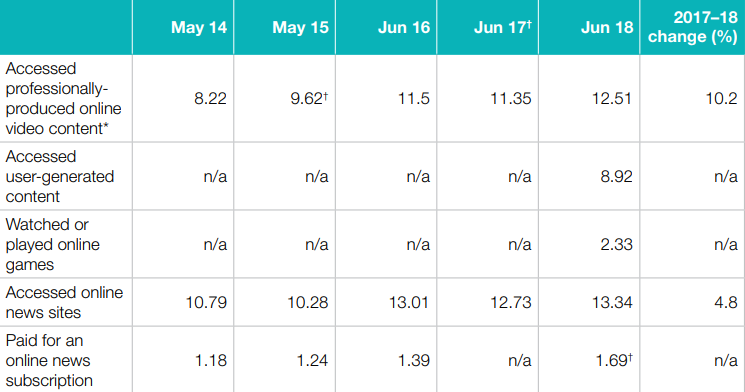Screen dimensions: 745x392
Task: Click the 2017–18 change (%) header
Action: click(x=693, y=27)
